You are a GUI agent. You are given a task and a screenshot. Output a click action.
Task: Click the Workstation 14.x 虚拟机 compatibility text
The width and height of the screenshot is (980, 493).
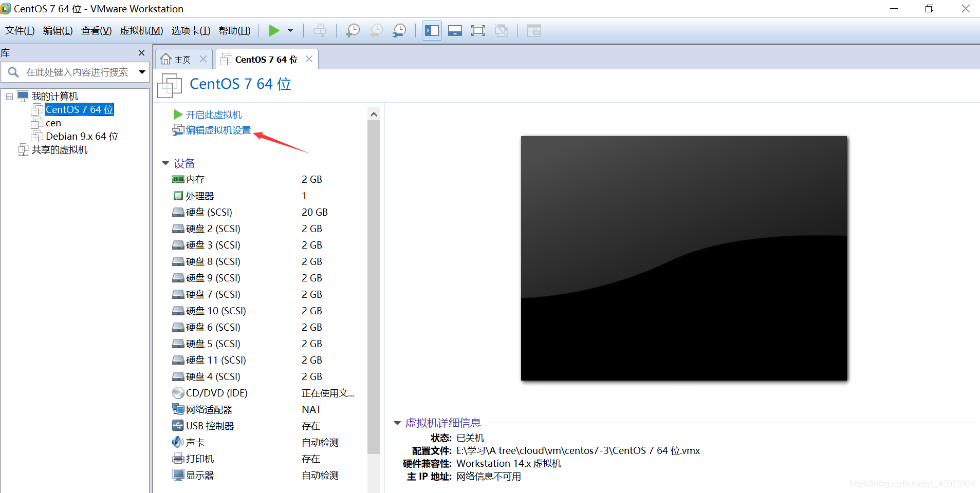[x=509, y=464]
